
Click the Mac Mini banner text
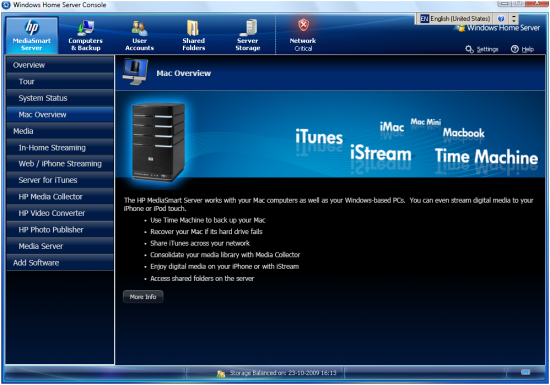click(x=426, y=122)
